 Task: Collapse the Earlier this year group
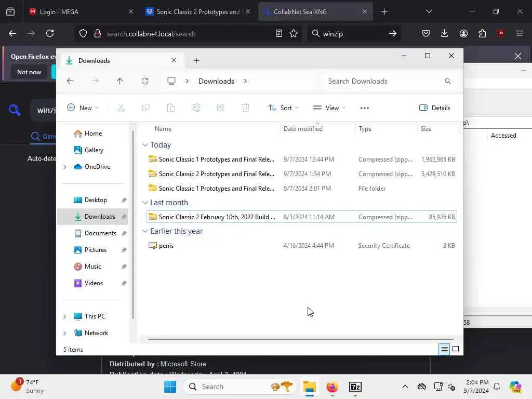(145, 231)
